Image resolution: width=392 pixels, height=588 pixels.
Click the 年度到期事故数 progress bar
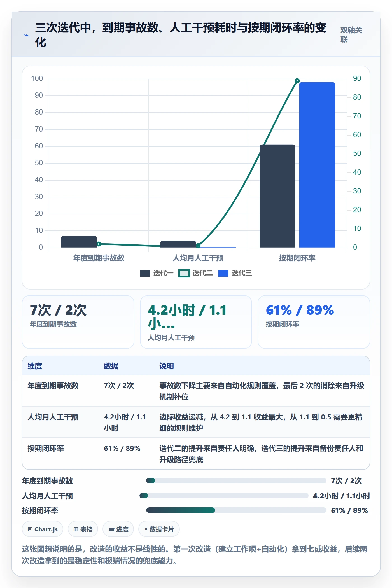tap(236, 480)
